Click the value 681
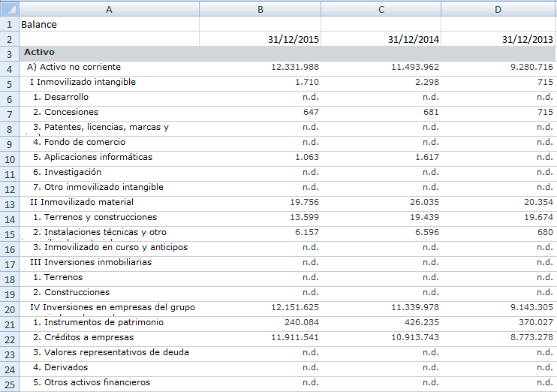The height and width of the screenshot is (392, 557). (x=431, y=112)
